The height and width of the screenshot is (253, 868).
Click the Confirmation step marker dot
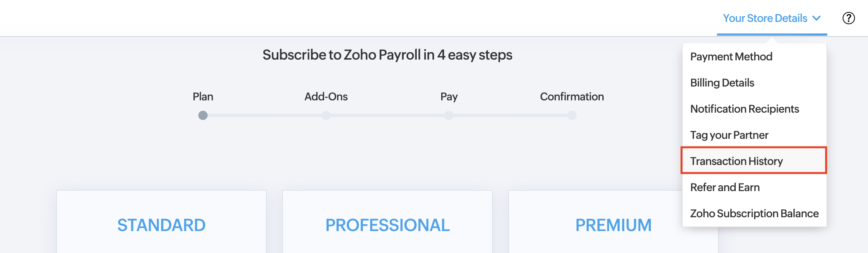click(572, 115)
